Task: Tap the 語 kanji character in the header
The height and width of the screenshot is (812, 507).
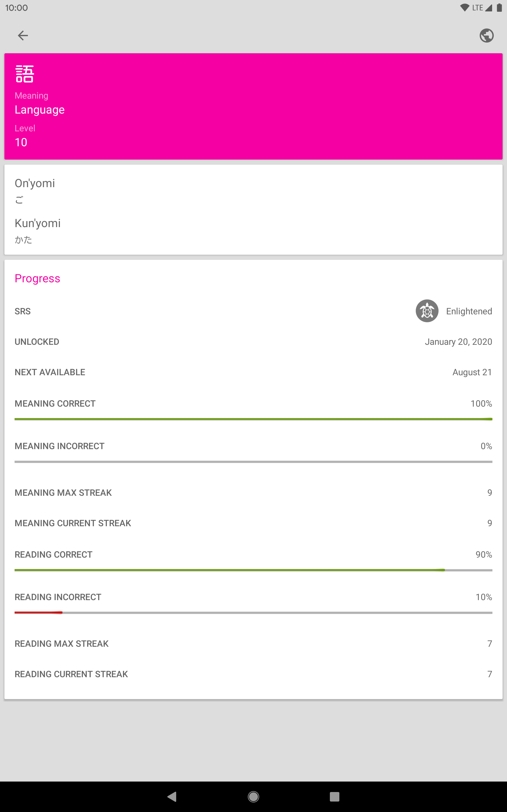Action: [x=24, y=74]
